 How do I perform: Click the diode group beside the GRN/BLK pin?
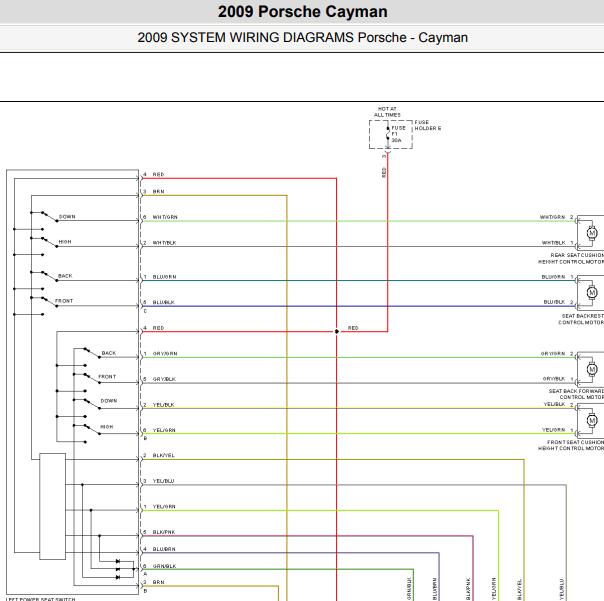coord(118,569)
